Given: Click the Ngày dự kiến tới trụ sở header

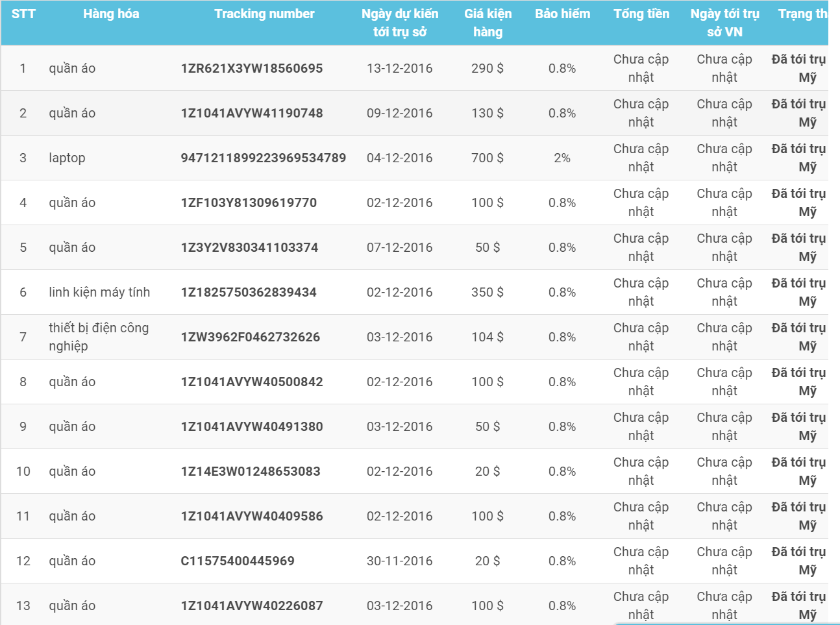Looking at the screenshot, I should coord(400,23).
